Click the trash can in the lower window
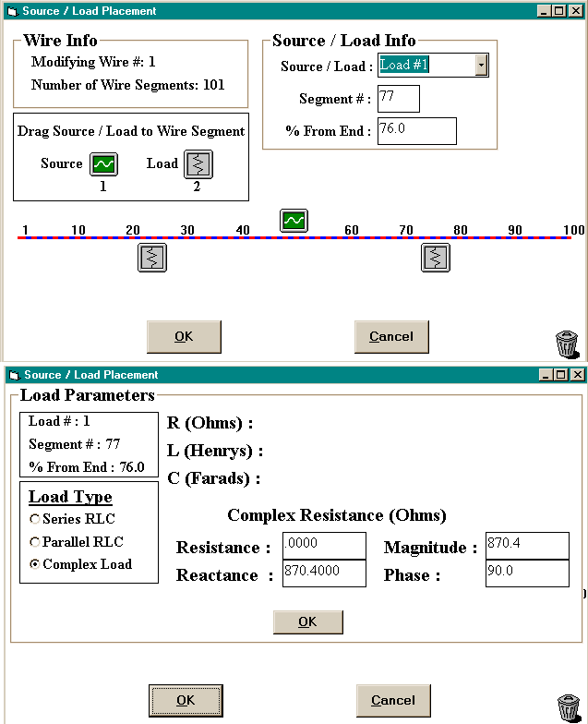 (x=567, y=708)
